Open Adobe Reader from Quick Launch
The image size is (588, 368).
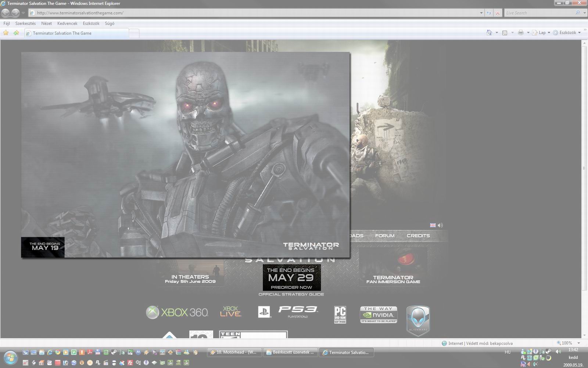tap(90, 352)
